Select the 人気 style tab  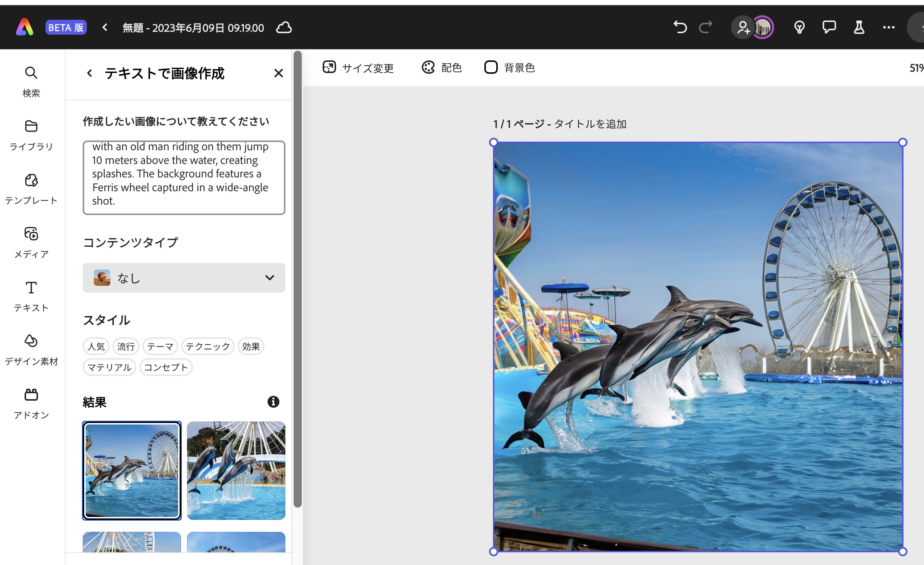tap(96, 346)
